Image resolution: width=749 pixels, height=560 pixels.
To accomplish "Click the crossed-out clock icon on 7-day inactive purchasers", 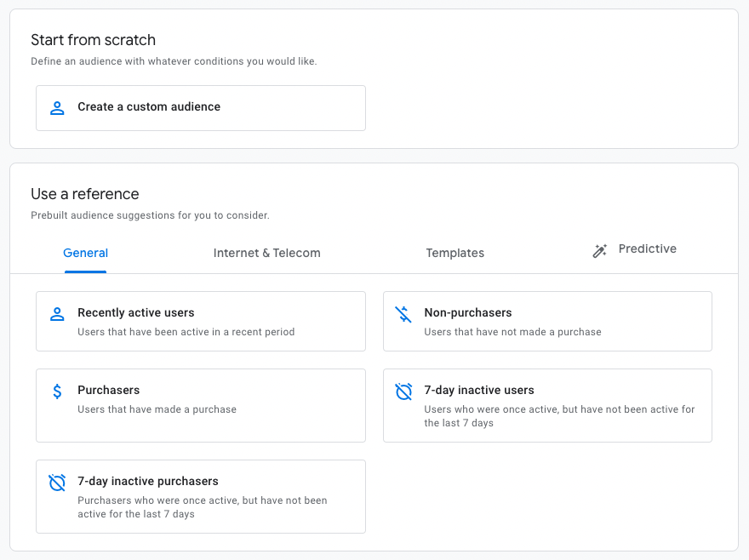I will pyautogui.click(x=57, y=483).
